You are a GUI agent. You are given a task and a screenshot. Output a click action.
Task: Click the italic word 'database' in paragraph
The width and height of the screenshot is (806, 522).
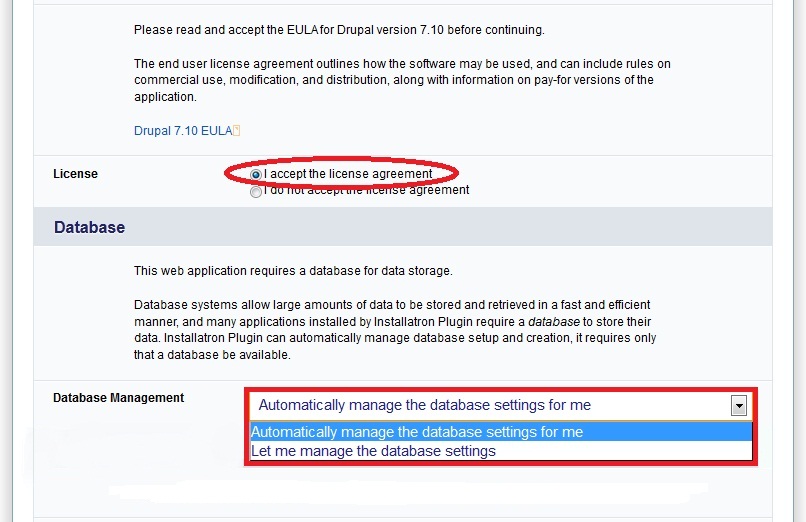[554, 322]
